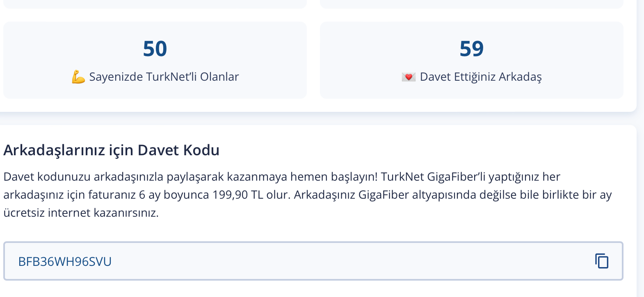The width and height of the screenshot is (644, 297).
Task: Click blank space left of the 50 figure
Action: [x=74, y=49]
